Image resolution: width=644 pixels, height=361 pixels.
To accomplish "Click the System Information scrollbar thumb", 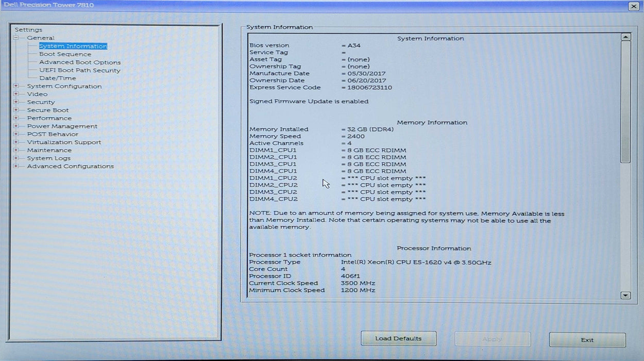I will click(625, 102).
